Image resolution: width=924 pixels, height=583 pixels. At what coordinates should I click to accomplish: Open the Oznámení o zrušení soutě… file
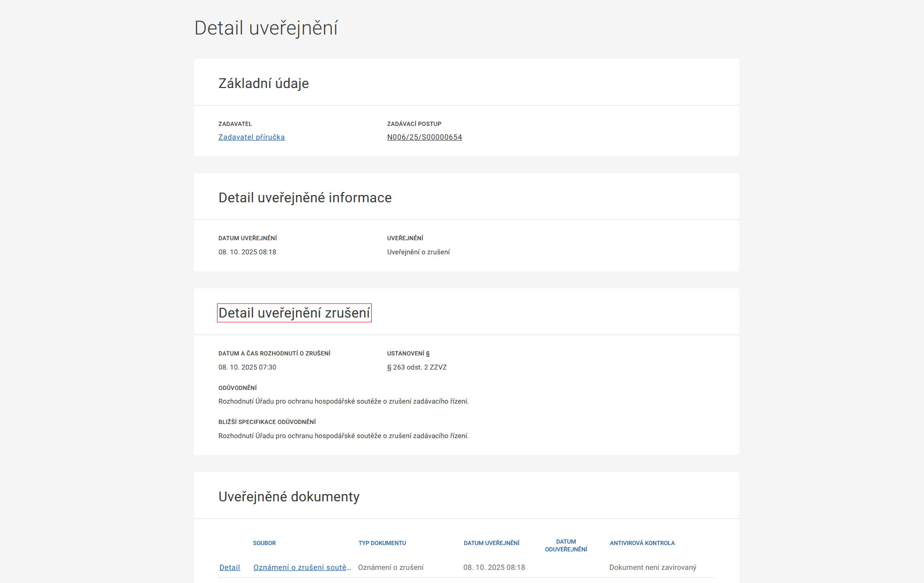pyautogui.click(x=302, y=567)
